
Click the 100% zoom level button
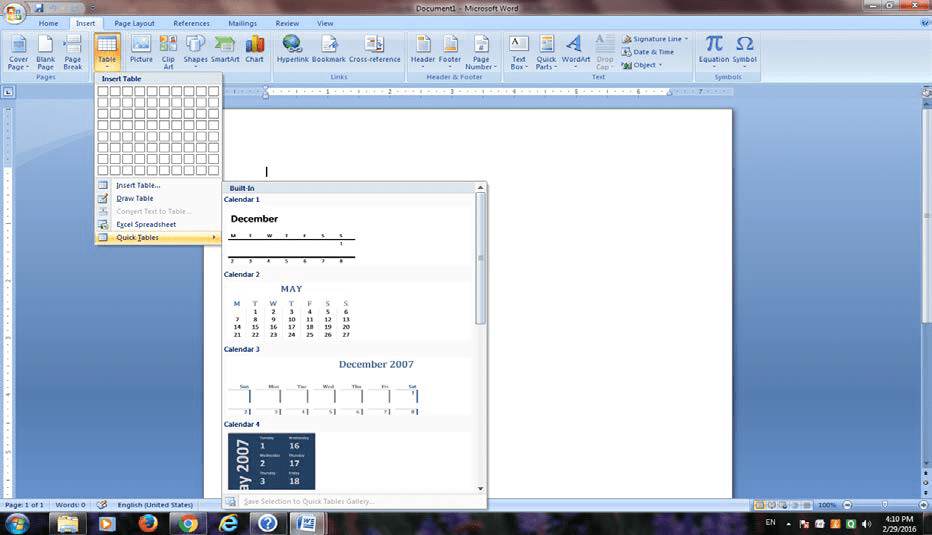coord(827,505)
